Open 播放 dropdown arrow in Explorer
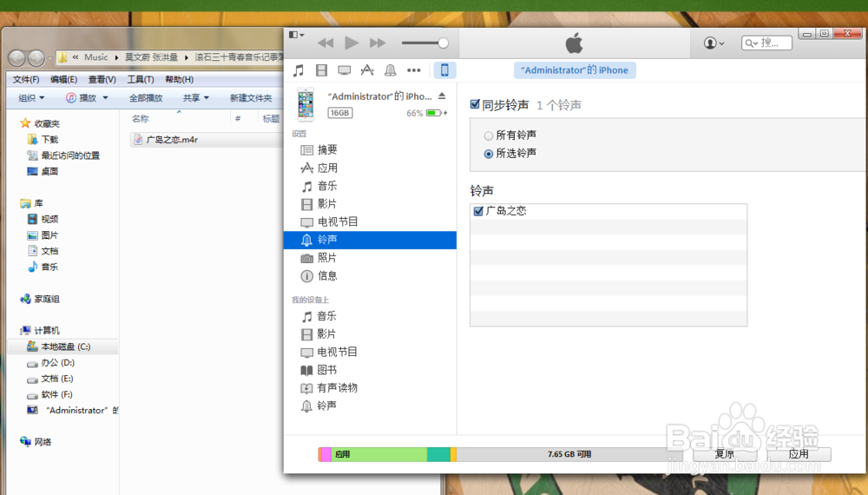The height and width of the screenshot is (495, 868). [105, 98]
